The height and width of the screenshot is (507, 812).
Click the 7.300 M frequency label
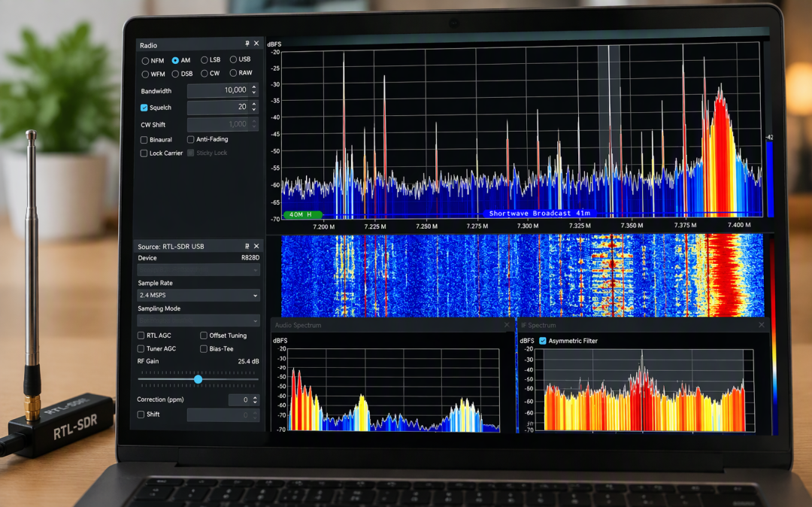click(528, 226)
